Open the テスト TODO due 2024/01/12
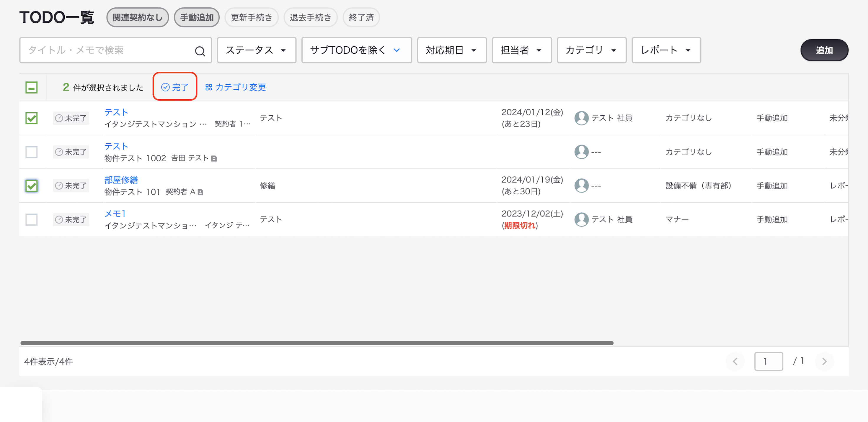The image size is (868, 422). click(116, 112)
